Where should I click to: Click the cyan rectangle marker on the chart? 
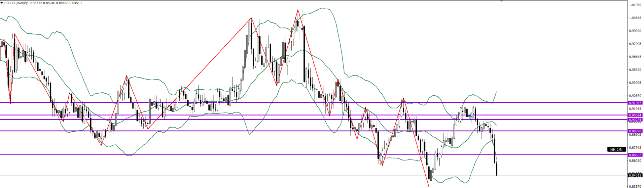pos(470,117)
